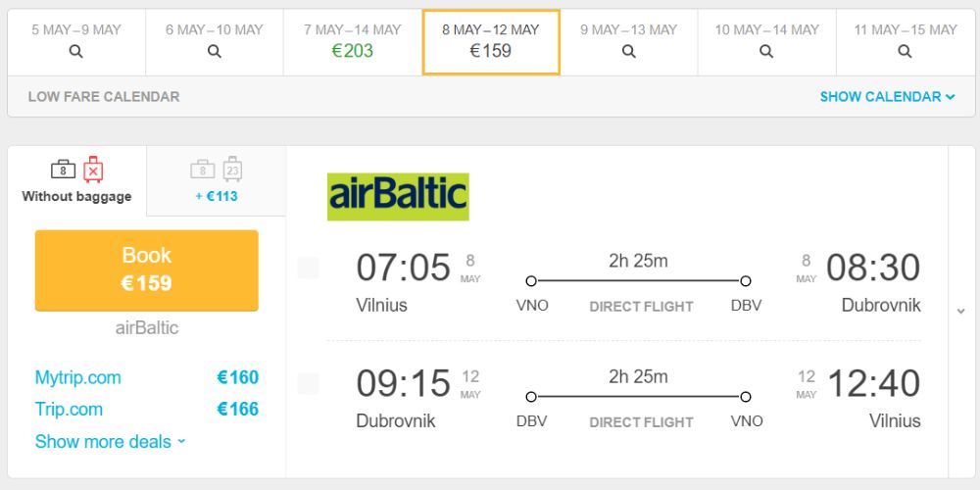Tick the 09:15 Dubrovnik return flight checkbox
This screenshot has width=980, height=490.
(308, 384)
